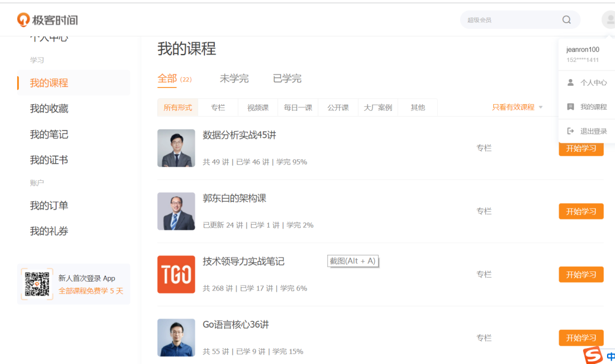Click the 我的课程 bookmark icon in dropdown
Image resolution: width=615 pixels, height=364 pixels.
[571, 106]
